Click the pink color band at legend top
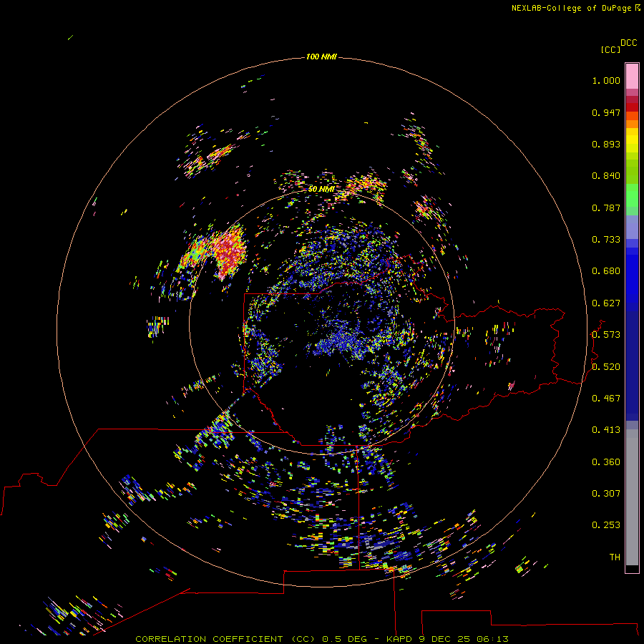644x644 pixels. (x=632, y=77)
